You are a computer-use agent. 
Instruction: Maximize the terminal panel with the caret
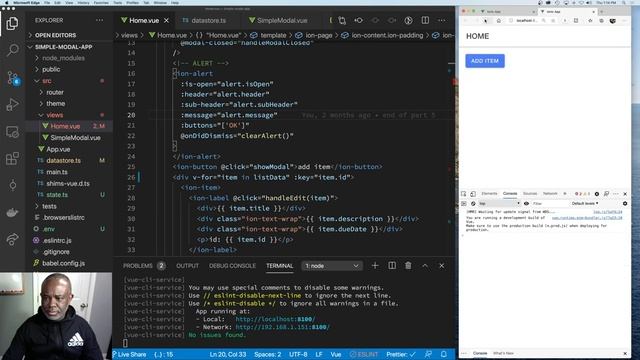click(425, 266)
